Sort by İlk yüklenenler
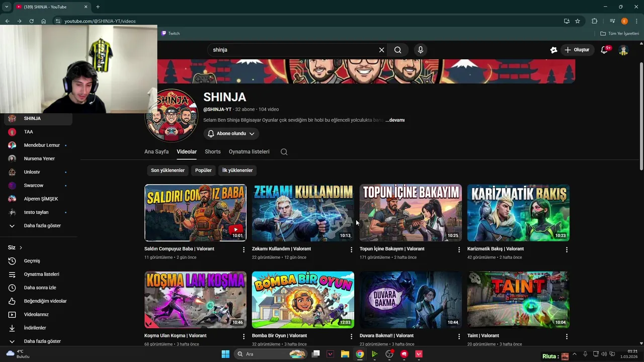Screen dimensions: 644x362 pyautogui.click(x=237, y=170)
